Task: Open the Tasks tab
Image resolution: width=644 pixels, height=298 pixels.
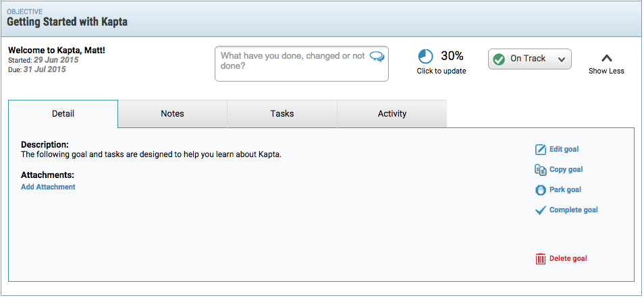Action: pyautogui.click(x=282, y=114)
